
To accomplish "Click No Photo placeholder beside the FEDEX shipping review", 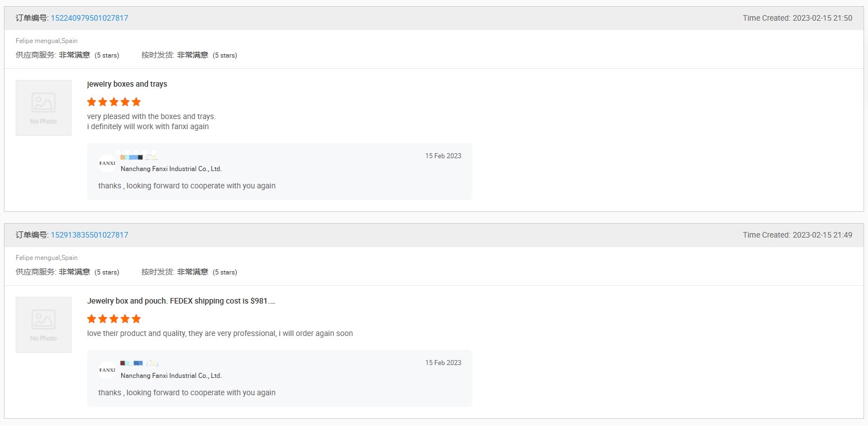I will [x=44, y=324].
